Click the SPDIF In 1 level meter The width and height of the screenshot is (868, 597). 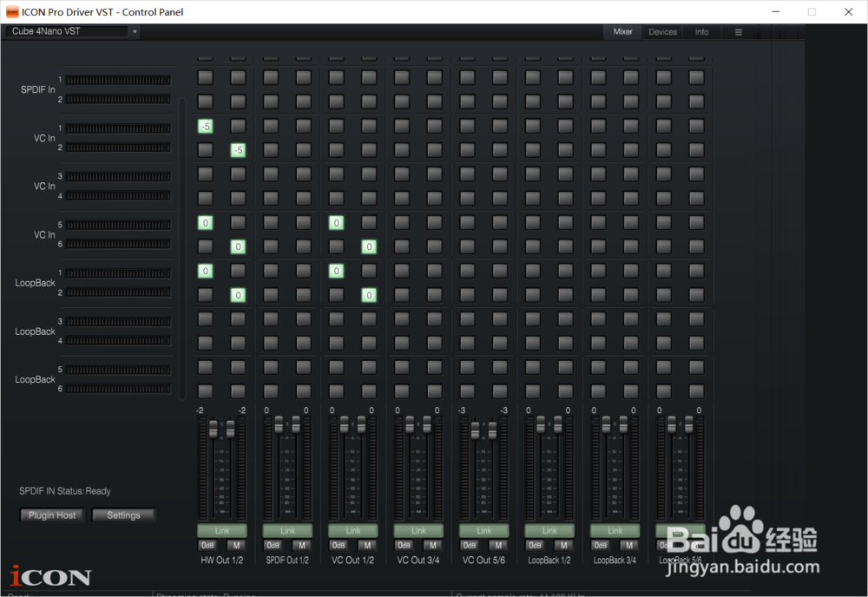click(118, 80)
